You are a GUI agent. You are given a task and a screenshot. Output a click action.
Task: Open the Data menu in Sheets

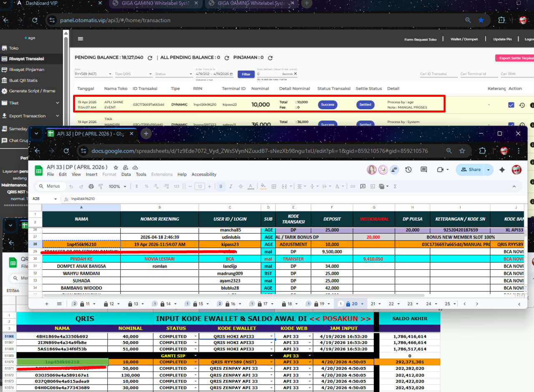[x=126, y=174]
